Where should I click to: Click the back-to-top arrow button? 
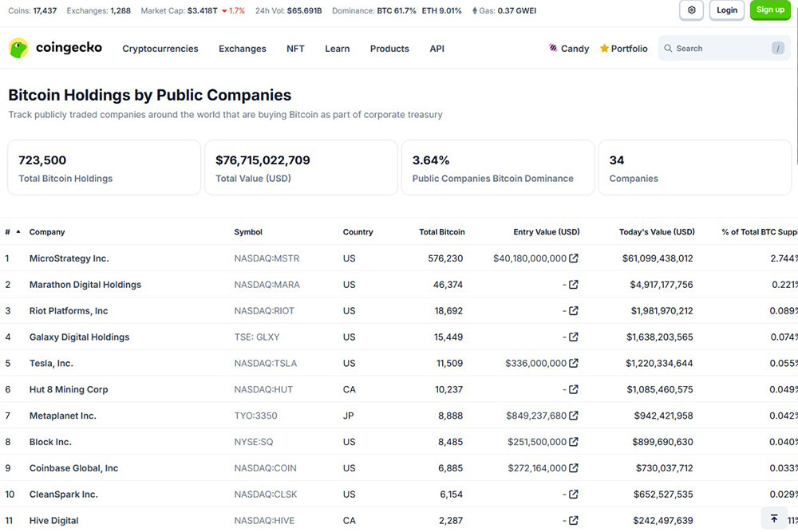click(774, 518)
